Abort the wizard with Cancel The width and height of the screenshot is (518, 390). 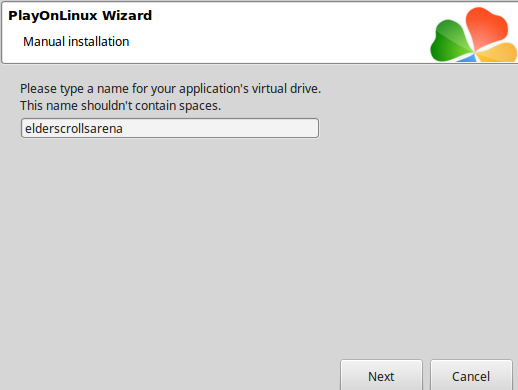click(x=471, y=375)
